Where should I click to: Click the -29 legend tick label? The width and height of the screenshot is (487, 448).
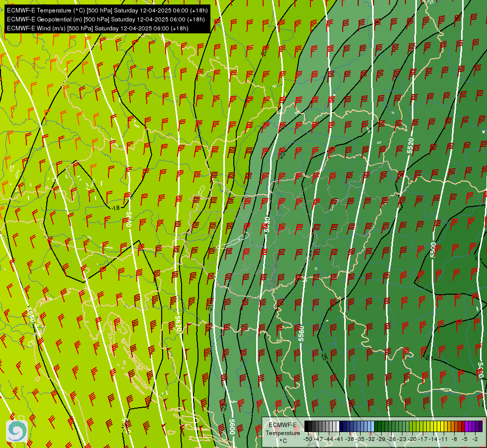(381, 439)
